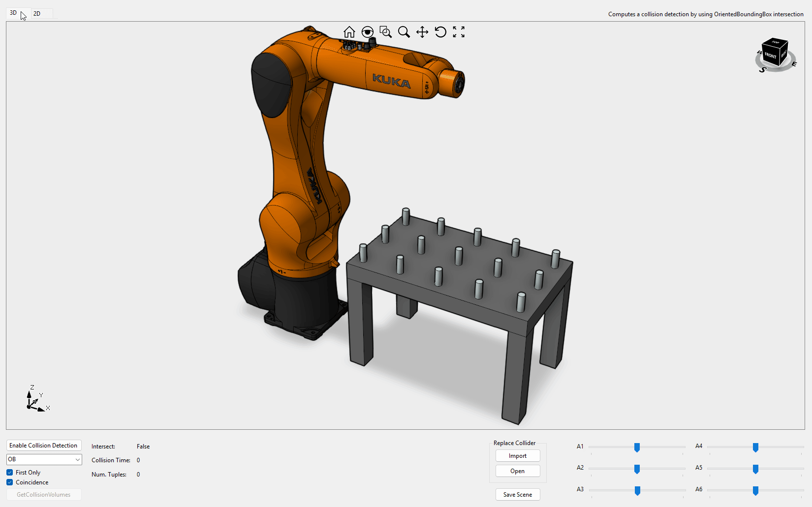812x507 pixels.
Task: Click the zoom extents fit icon
Action: tap(459, 32)
